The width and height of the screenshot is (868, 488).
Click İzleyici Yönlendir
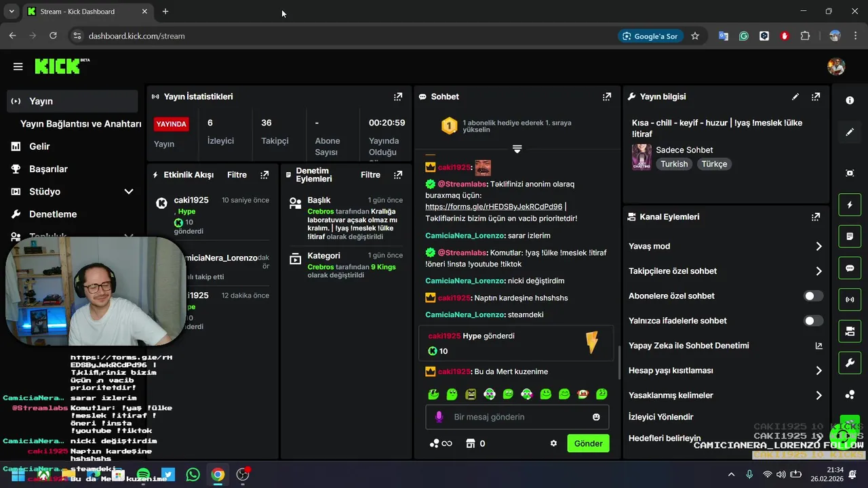pyautogui.click(x=660, y=417)
